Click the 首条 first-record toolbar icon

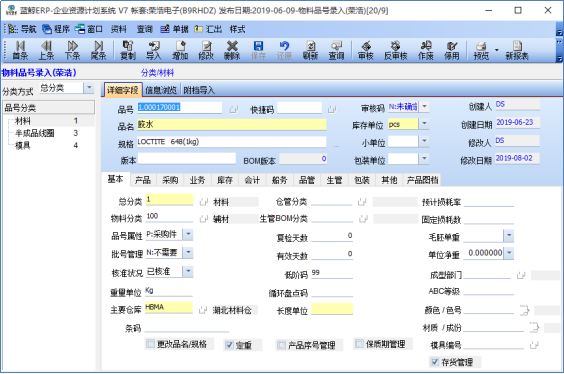click(x=20, y=50)
